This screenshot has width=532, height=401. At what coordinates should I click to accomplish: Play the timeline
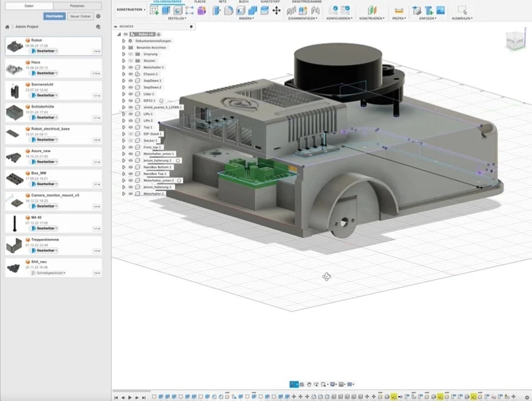coord(130,397)
